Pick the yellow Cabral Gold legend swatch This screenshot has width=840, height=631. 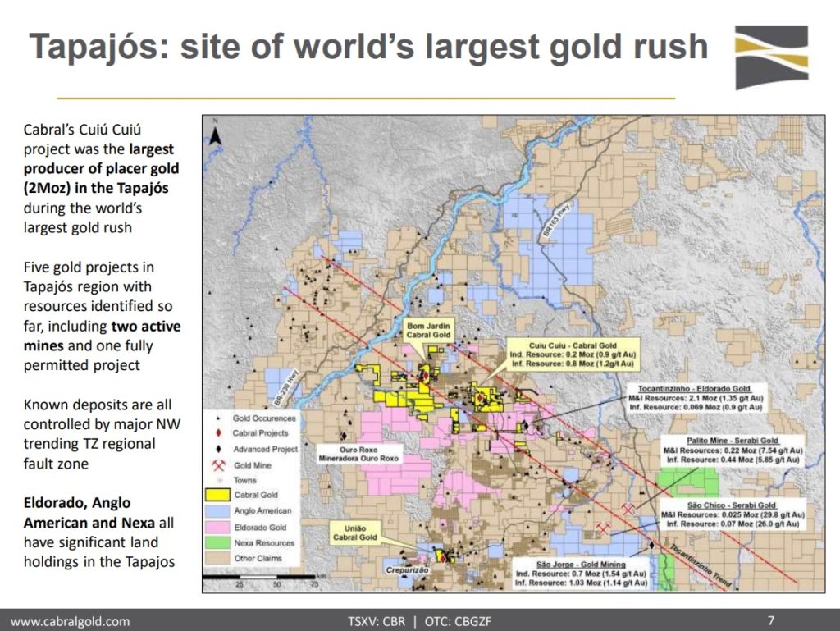[218, 495]
